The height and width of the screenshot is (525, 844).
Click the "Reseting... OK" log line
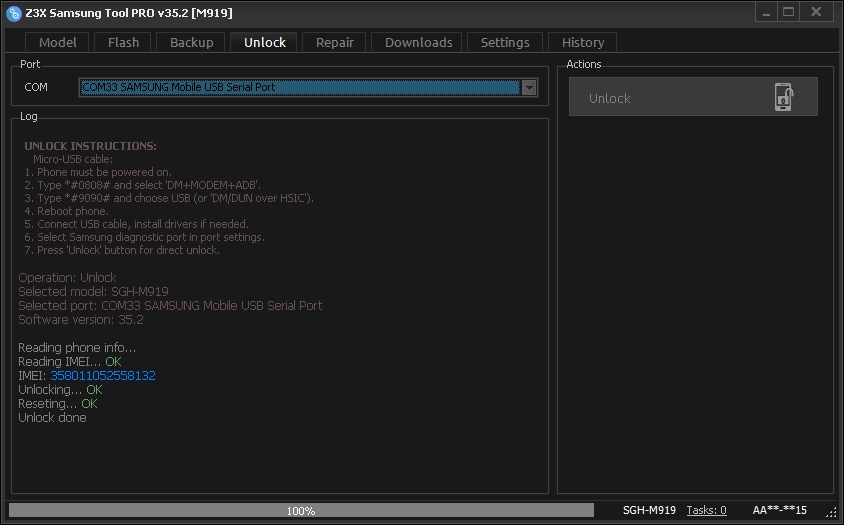point(58,404)
